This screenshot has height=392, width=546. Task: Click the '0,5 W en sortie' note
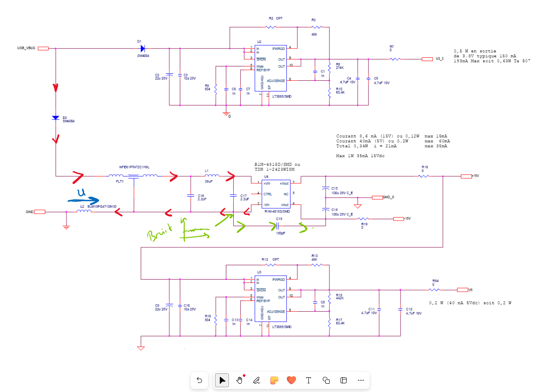pos(475,51)
